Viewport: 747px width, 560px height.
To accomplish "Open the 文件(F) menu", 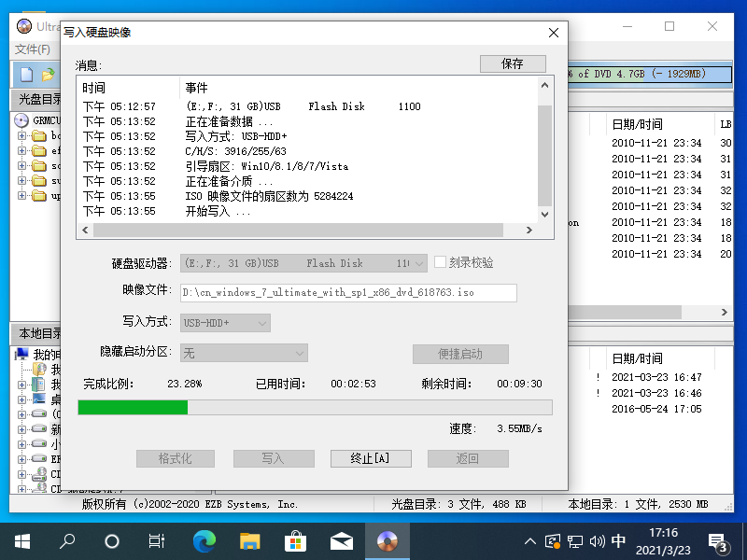I will (33, 49).
